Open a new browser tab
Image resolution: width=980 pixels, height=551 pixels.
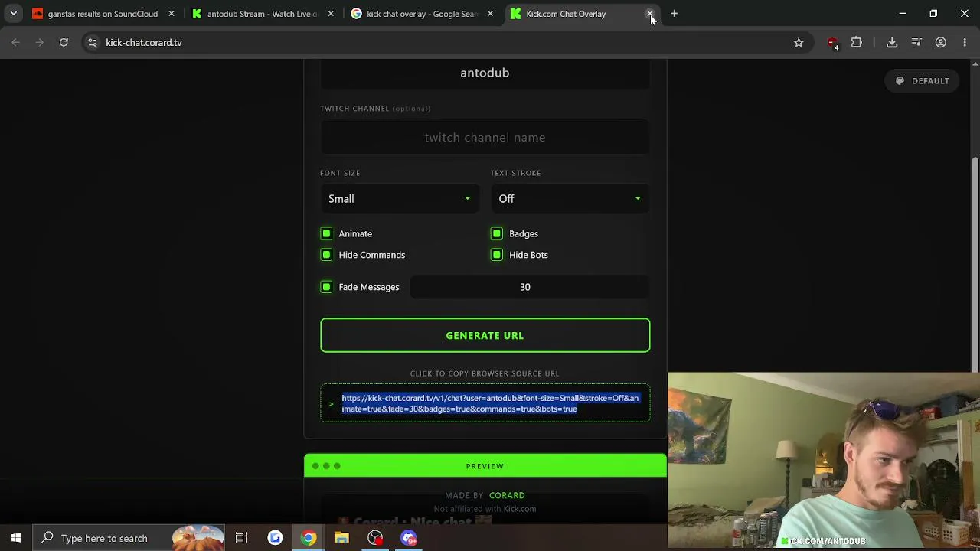tap(674, 13)
